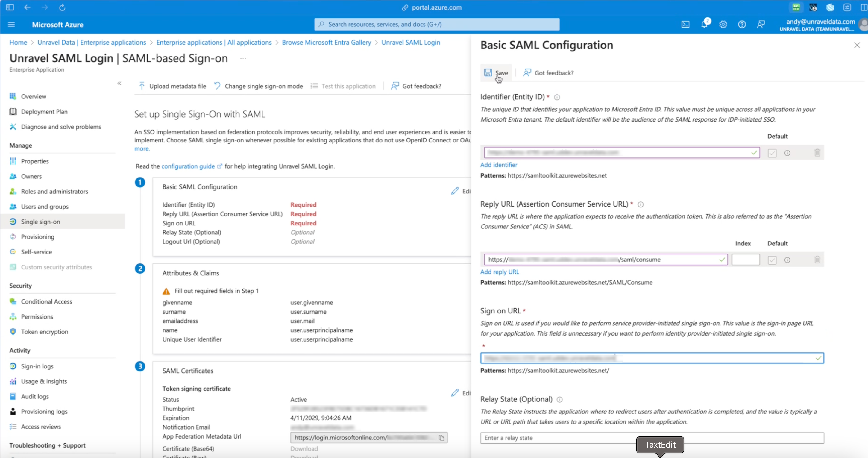Image resolution: width=868 pixels, height=458 pixels.
Task: Open the portal Settings gear
Action: [x=723, y=24]
